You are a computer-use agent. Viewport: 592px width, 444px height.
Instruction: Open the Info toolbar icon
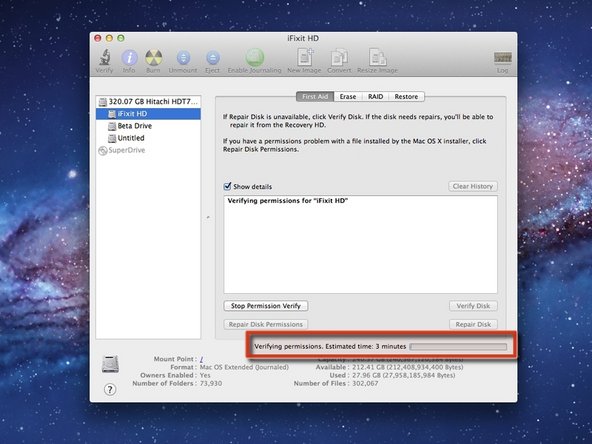(129, 58)
